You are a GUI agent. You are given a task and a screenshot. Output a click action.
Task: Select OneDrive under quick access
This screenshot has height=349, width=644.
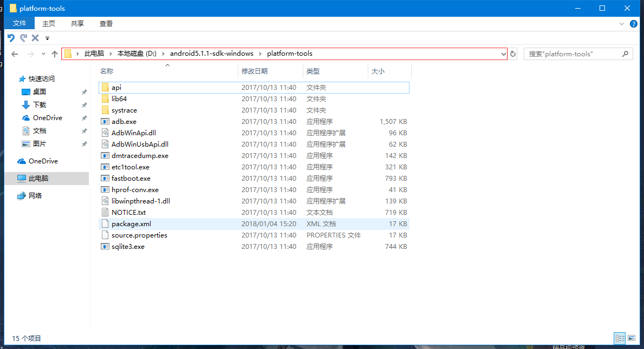(47, 118)
